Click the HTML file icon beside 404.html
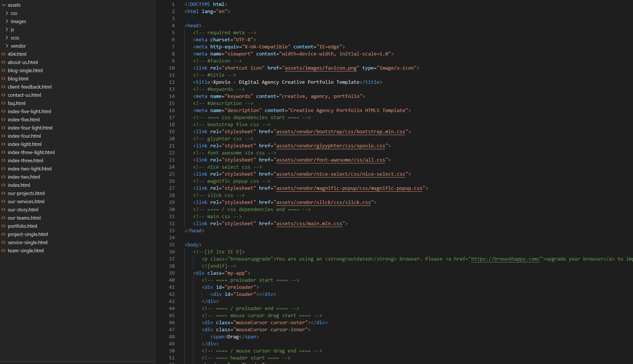Image resolution: width=633 pixels, height=364 pixels. point(4,54)
